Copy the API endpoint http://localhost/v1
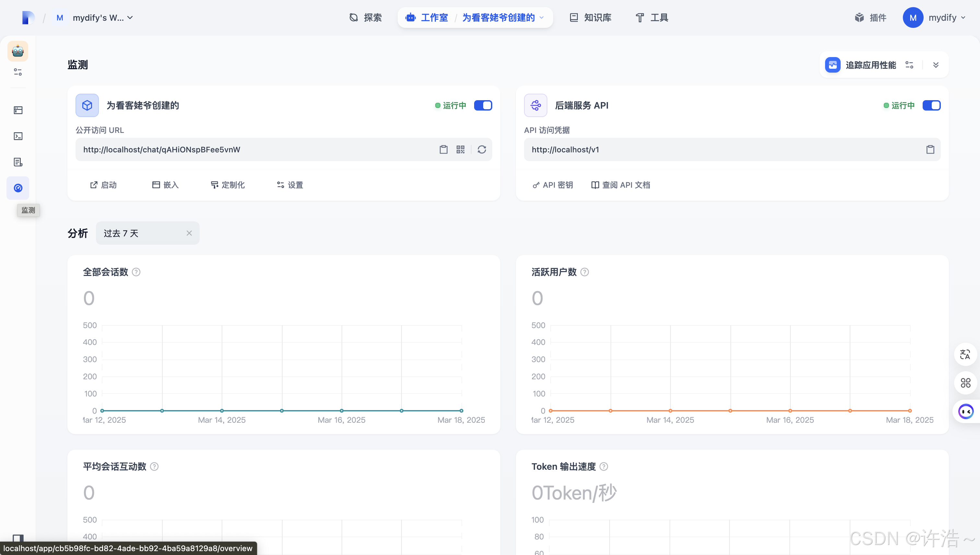 [x=930, y=149]
